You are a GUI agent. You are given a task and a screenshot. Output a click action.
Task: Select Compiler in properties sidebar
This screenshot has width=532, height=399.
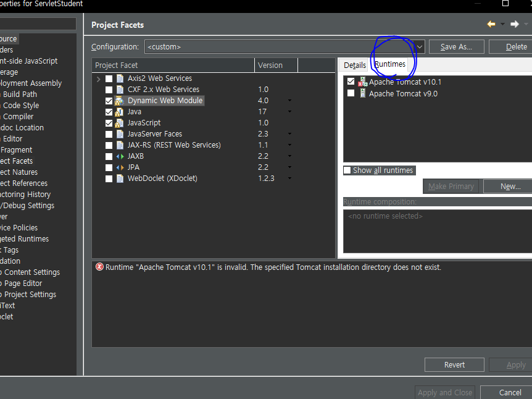click(x=18, y=117)
